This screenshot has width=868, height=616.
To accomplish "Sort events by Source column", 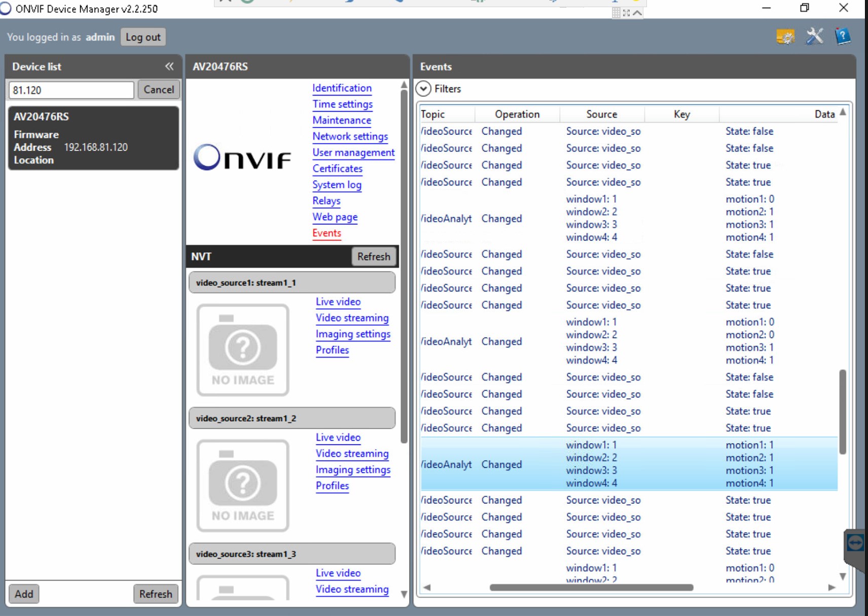I will 602,114.
